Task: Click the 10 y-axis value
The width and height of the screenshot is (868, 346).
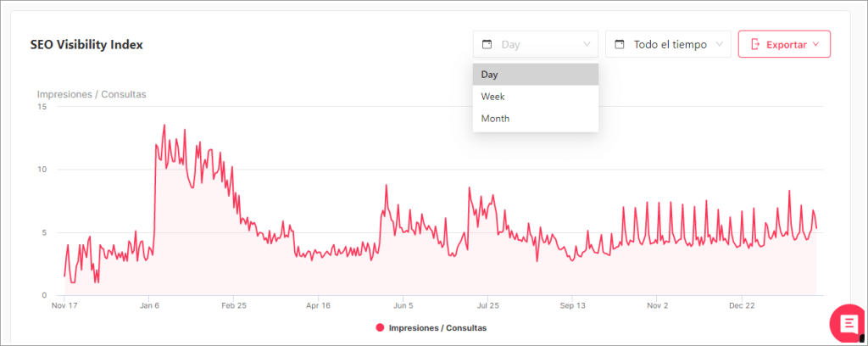Action: [42, 170]
